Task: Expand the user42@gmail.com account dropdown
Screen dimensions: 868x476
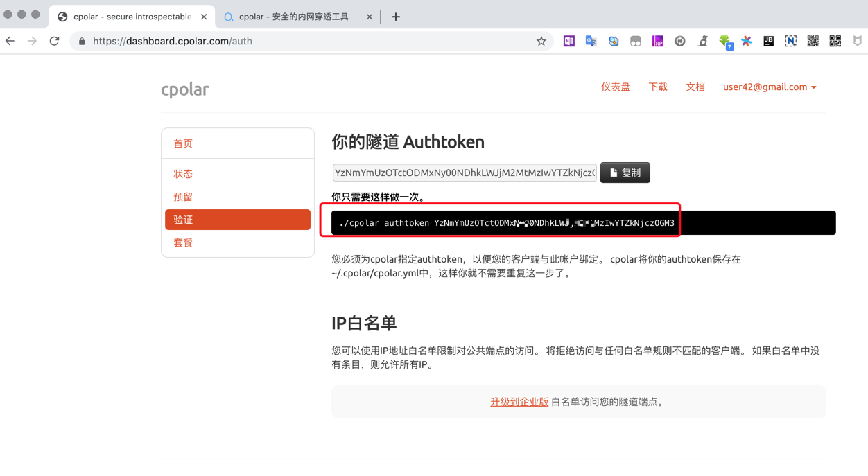Action: tap(770, 87)
